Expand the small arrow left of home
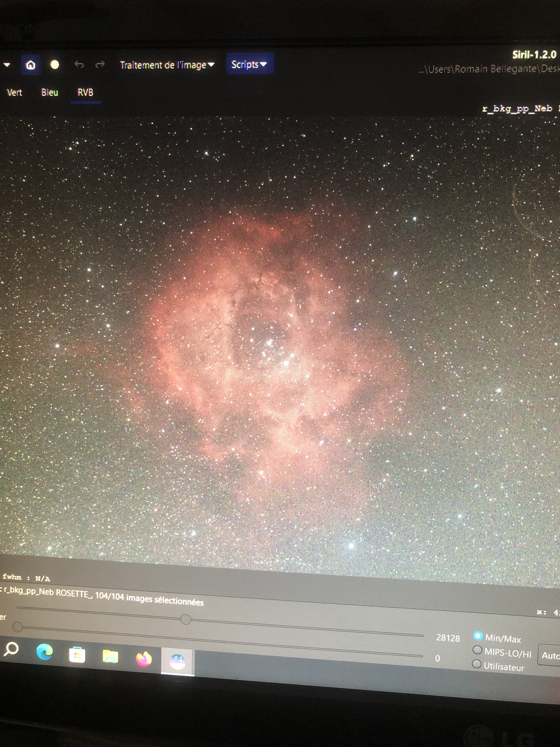Image resolution: width=560 pixels, height=747 pixels. 7,64
